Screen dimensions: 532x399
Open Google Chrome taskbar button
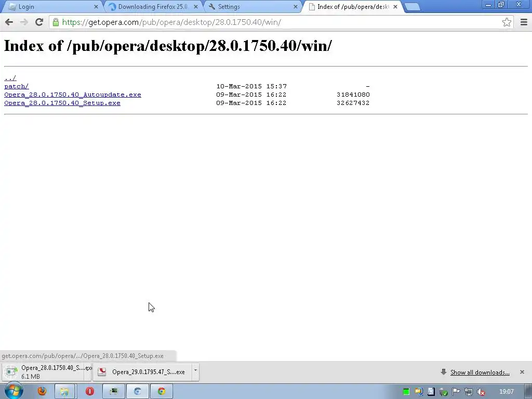(x=162, y=392)
